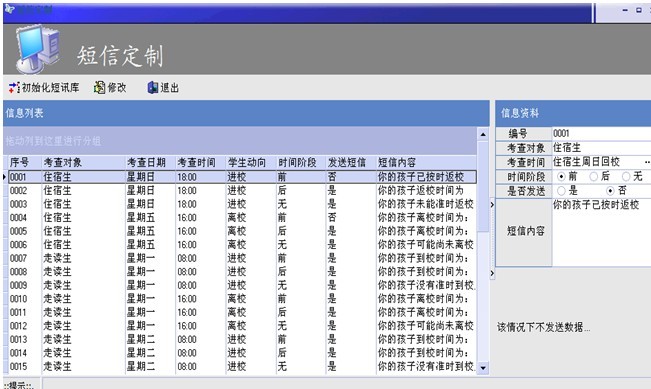The height and width of the screenshot is (389, 651).
Task: Choose 是 for 是否发送 option
Action: pyautogui.click(x=561, y=191)
